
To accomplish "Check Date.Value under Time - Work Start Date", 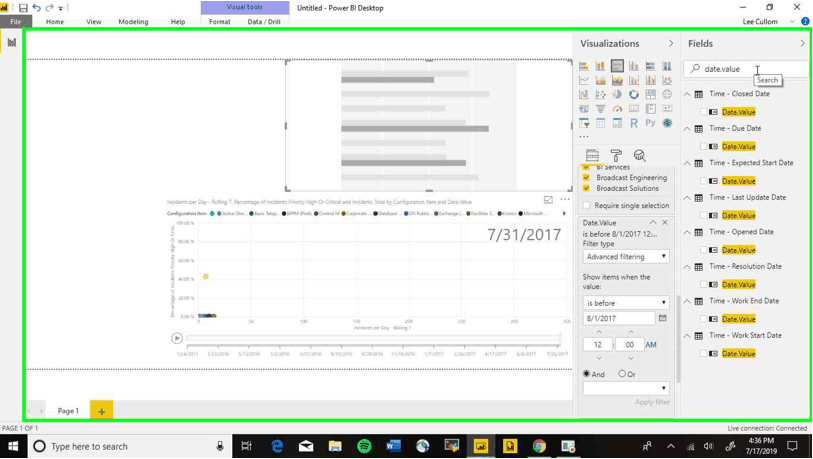I will pyautogui.click(x=703, y=354).
